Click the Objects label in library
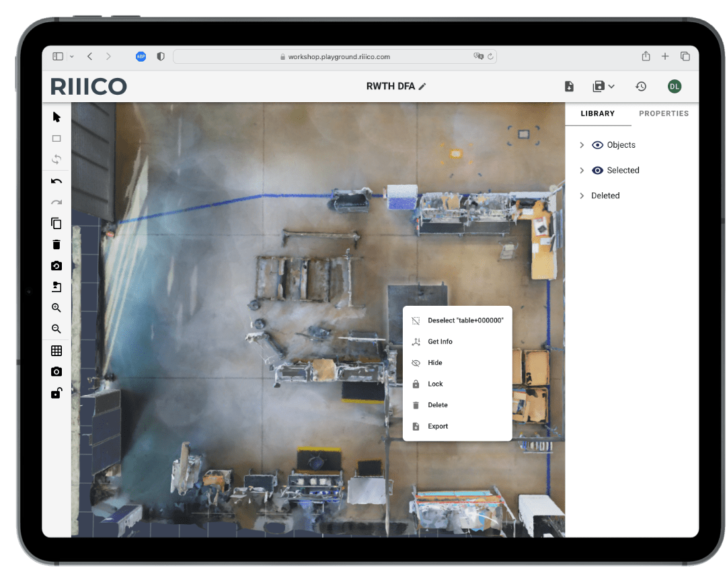727x588 pixels. [621, 145]
